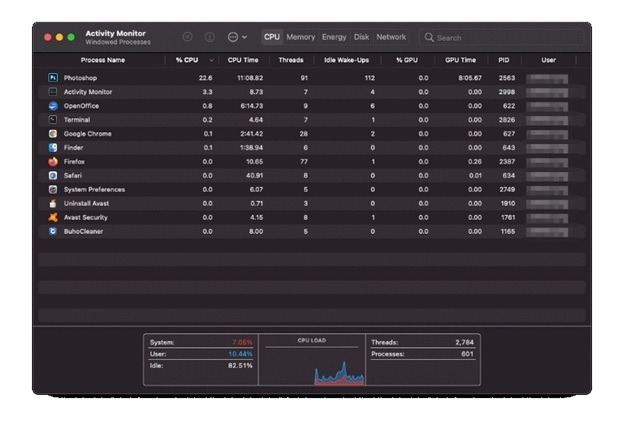Image resolution: width=624 pixels, height=437 pixels.
Task: Open the ellipsis action menu in toolbar
Action: click(x=237, y=37)
